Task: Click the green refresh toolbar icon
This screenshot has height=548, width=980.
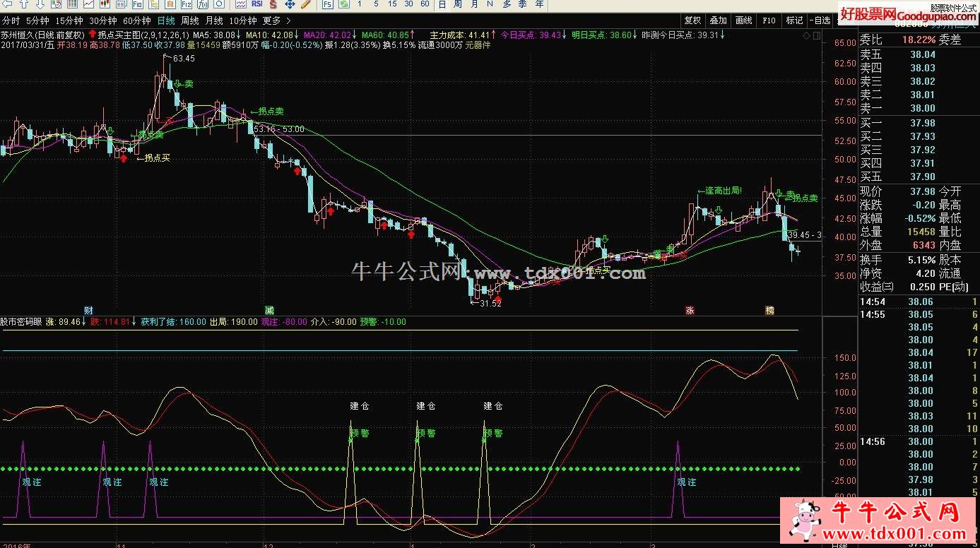Action: pos(344,4)
